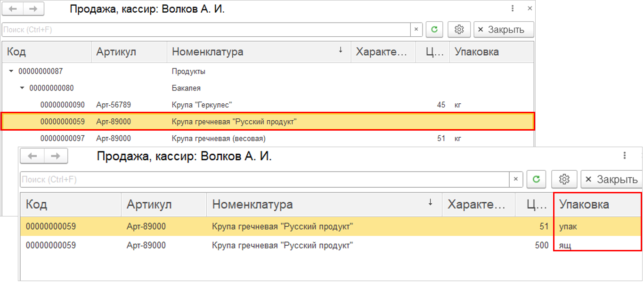Select the row with ящ packaging
This screenshot has width=644, height=282.
pos(283,245)
